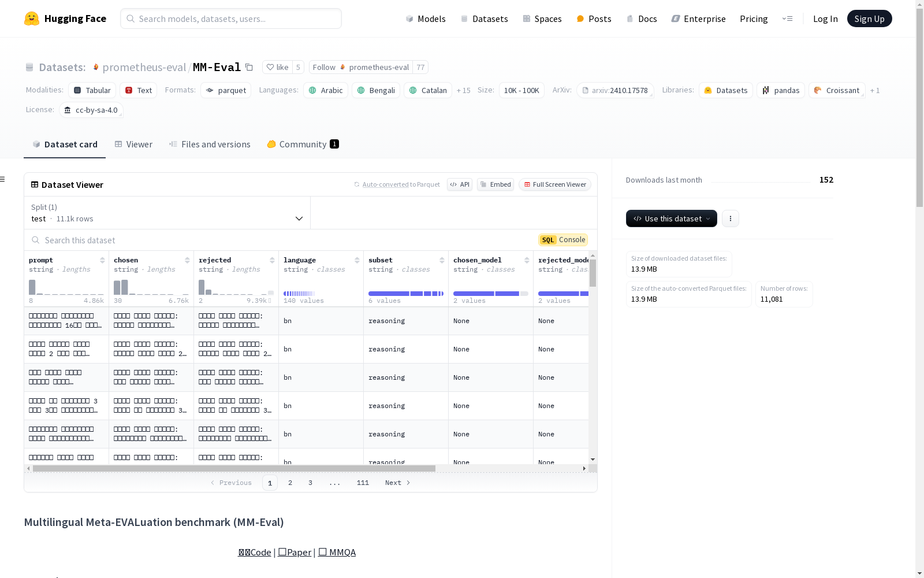Launch Full Screen Viewer
Viewport: 924px width, 578px height.
(x=554, y=184)
